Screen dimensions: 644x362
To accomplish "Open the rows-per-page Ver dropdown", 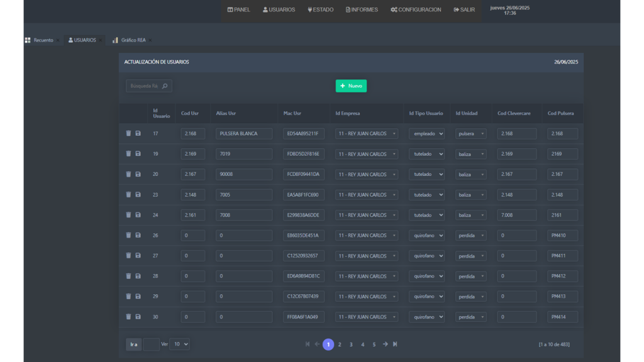I will tap(179, 344).
